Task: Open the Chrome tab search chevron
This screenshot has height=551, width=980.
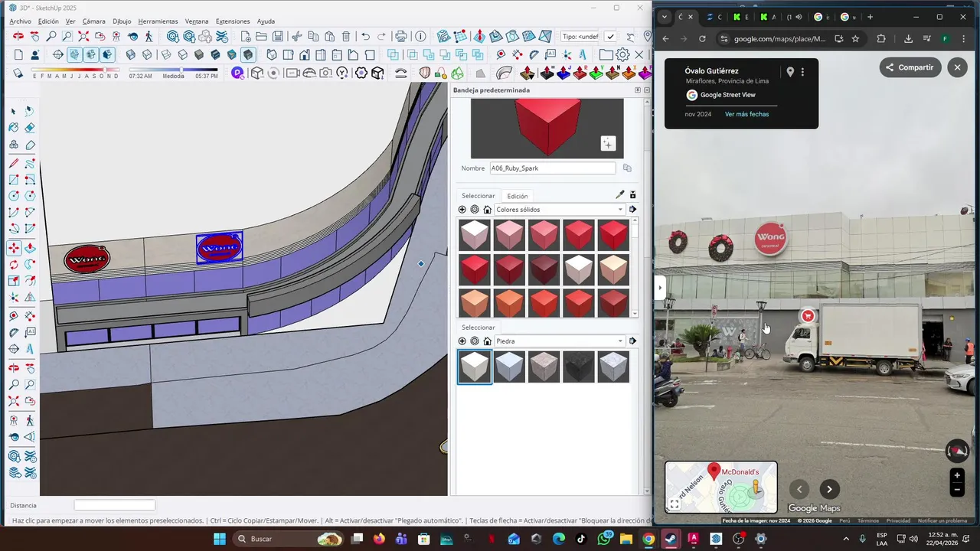Action: [x=664, y=17]
